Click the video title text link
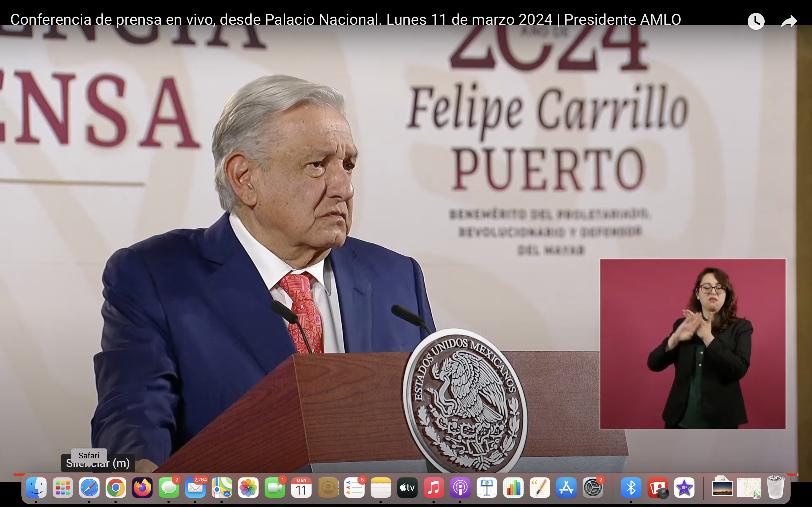Viewport: 812px width, 507px height. point(346,19)
